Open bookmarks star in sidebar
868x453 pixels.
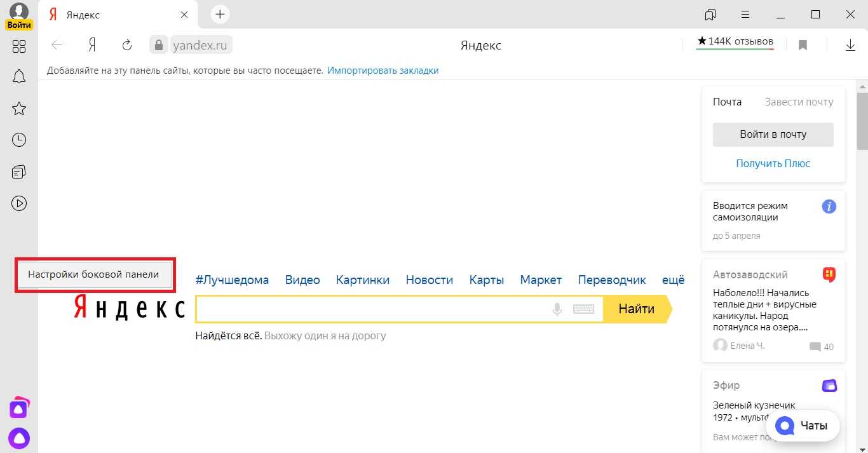pyautogui.click(x=19, y=109)
